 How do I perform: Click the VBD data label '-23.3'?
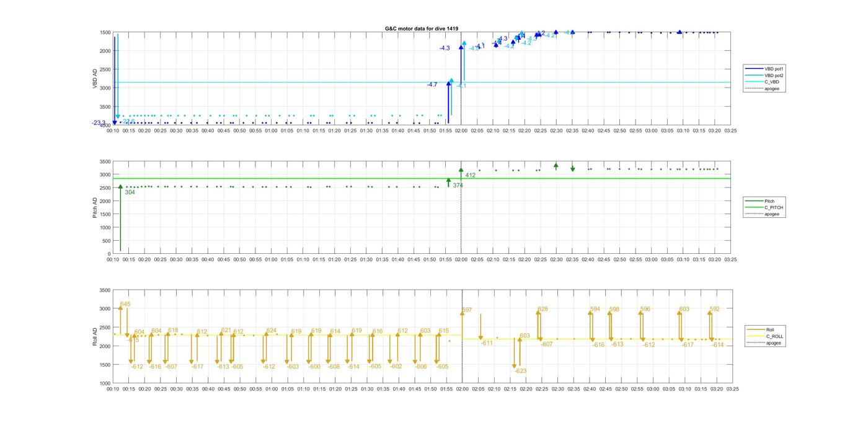coord(99,123)
